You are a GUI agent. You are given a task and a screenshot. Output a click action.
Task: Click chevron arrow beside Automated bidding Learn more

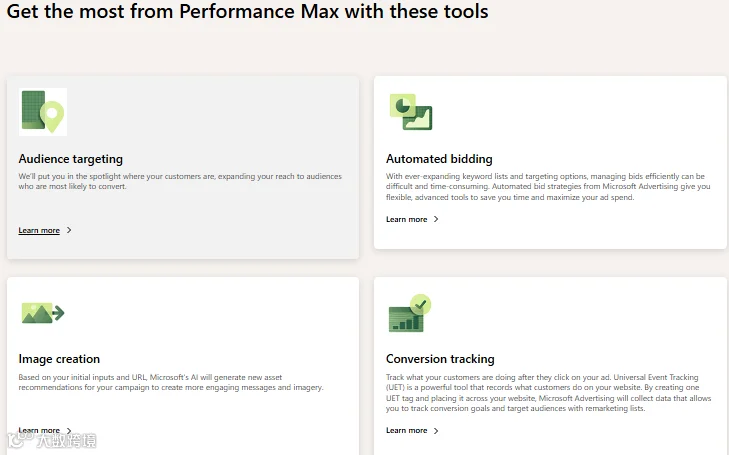[x=436, y=219]
